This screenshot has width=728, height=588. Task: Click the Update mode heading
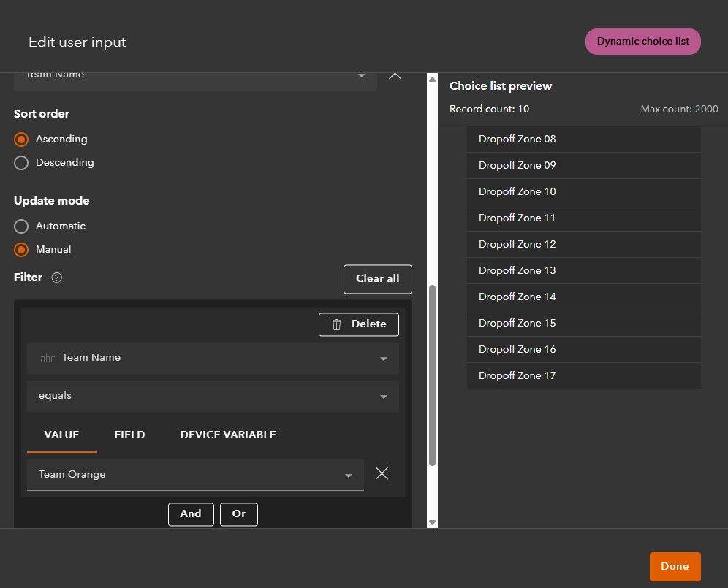point(52,200)
